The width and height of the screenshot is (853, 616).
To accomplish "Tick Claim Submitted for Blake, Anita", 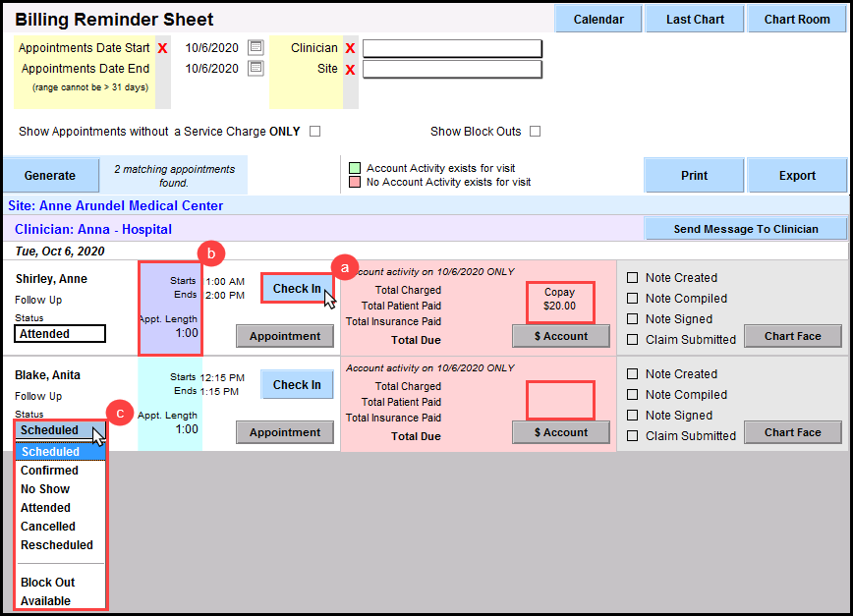I will point(633,435).
